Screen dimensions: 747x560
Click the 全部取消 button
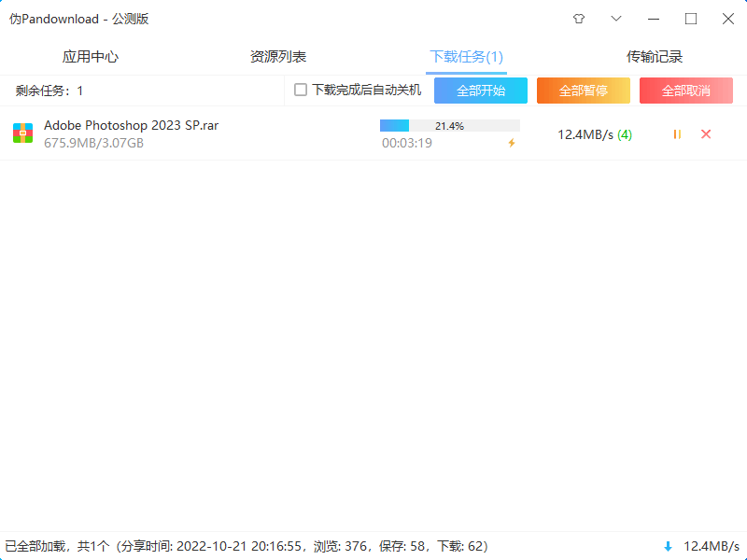pos(686,91)
